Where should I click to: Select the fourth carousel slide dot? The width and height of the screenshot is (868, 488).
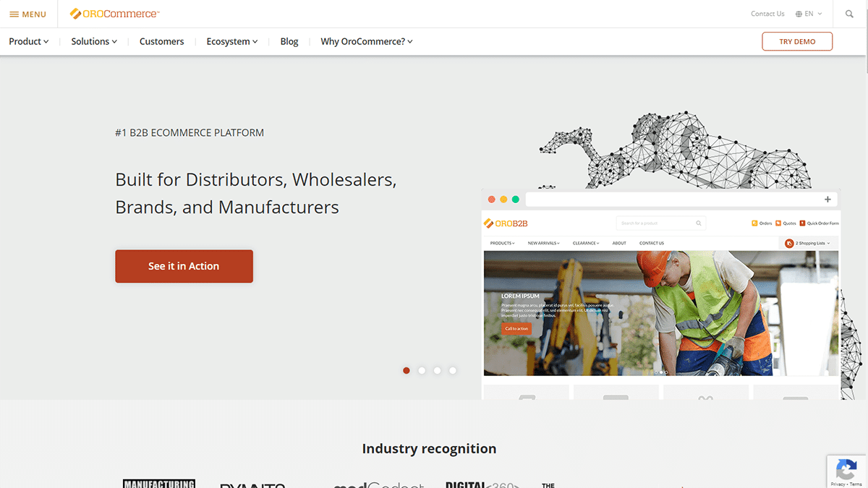pyautogui.click(x=452, y=370)
